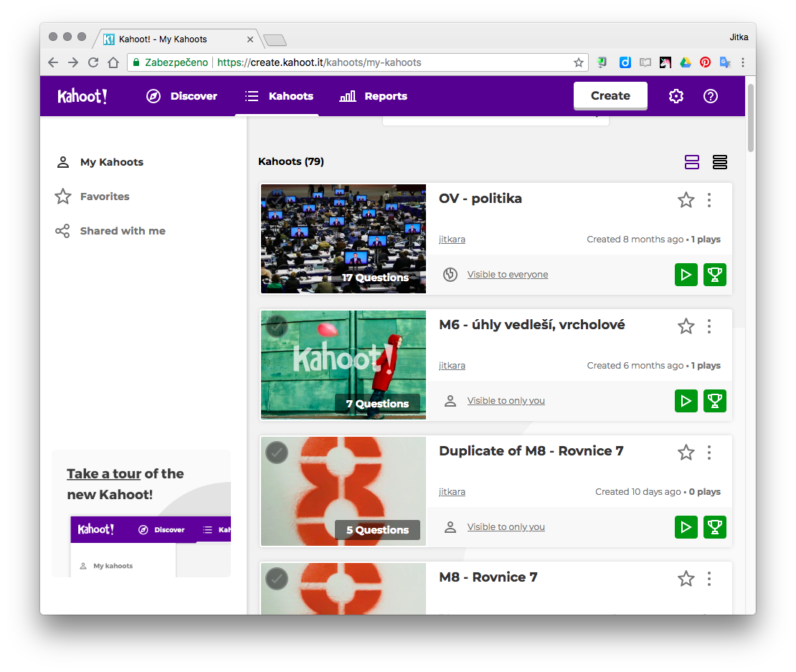This screenshot has height=672, width=796.
Task: Play Duplicate of M8 - Rovnice 7
Action: (x=686, y=527)
